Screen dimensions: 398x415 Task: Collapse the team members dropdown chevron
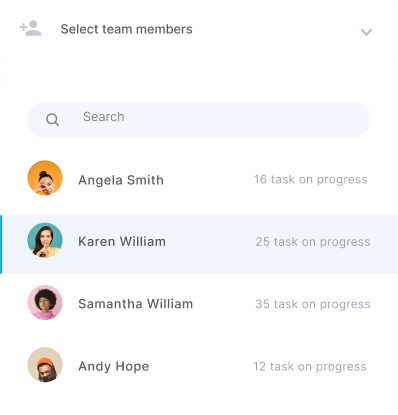point(366,32)
